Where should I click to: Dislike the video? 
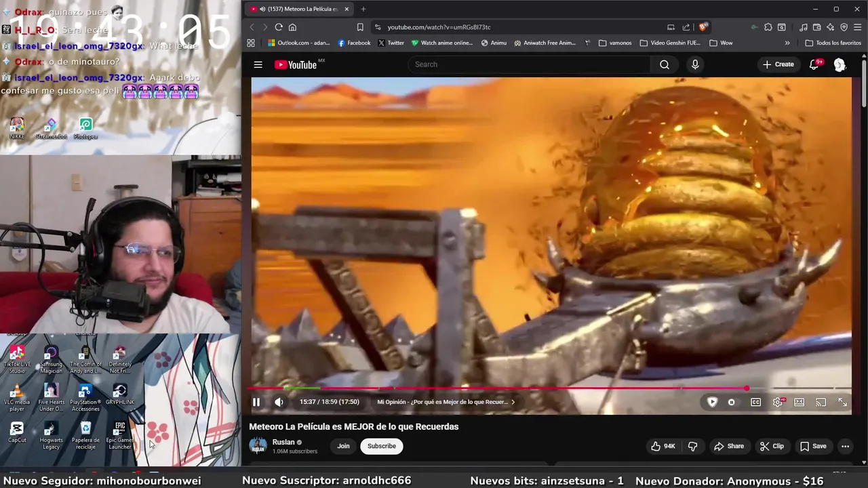pos(692,446)
